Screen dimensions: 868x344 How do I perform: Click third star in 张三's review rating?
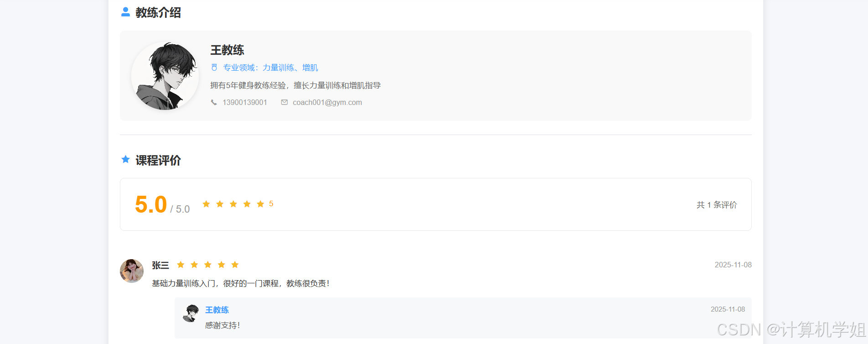(208, 265)
